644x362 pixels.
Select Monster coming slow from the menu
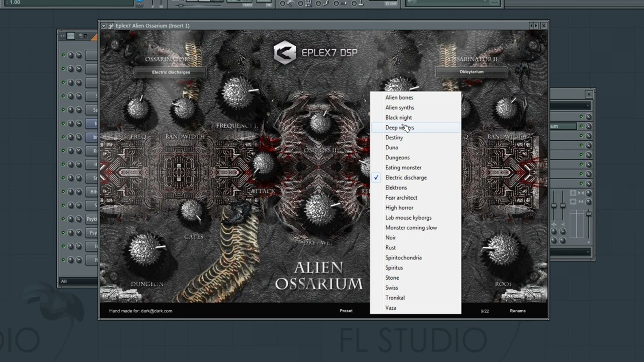(x=416, y=228)
